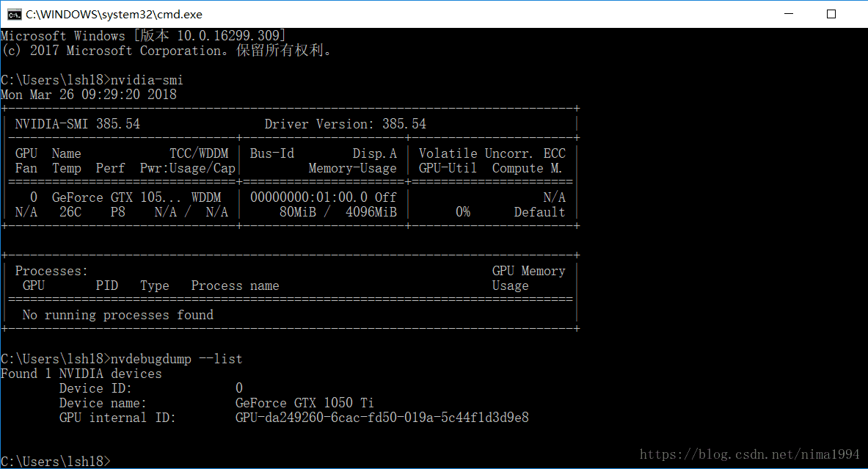Screen dimensions: 868x469
Task: Click the compute mode 'Default'
Action: pyautogui.click(x=540, y=212)
